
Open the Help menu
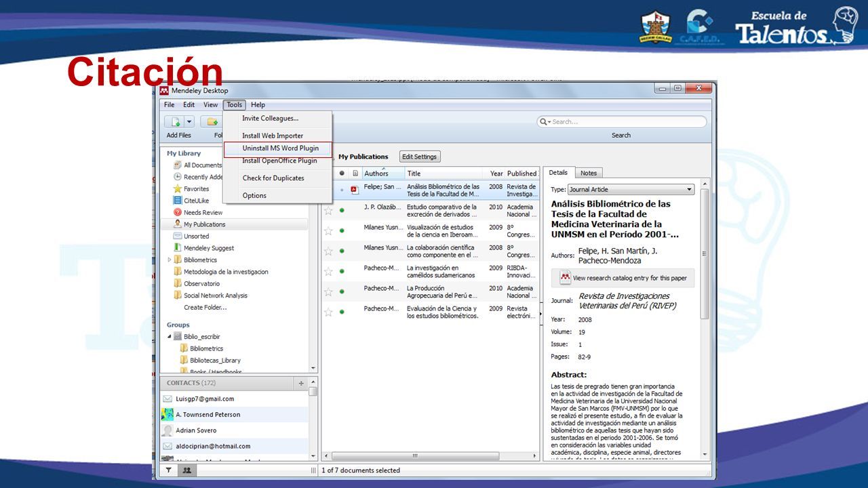pyautogui.click(x=258, y=104)
